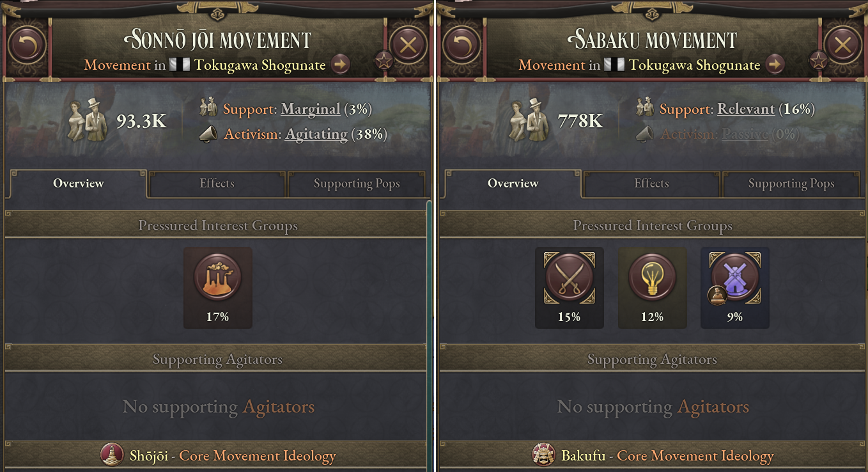Image resolution: width=868 pixels, height=472 pixels.
Task: Go to Tokugawa Shogunate arrow in Sabaku panel
Action: coord(775,65)
